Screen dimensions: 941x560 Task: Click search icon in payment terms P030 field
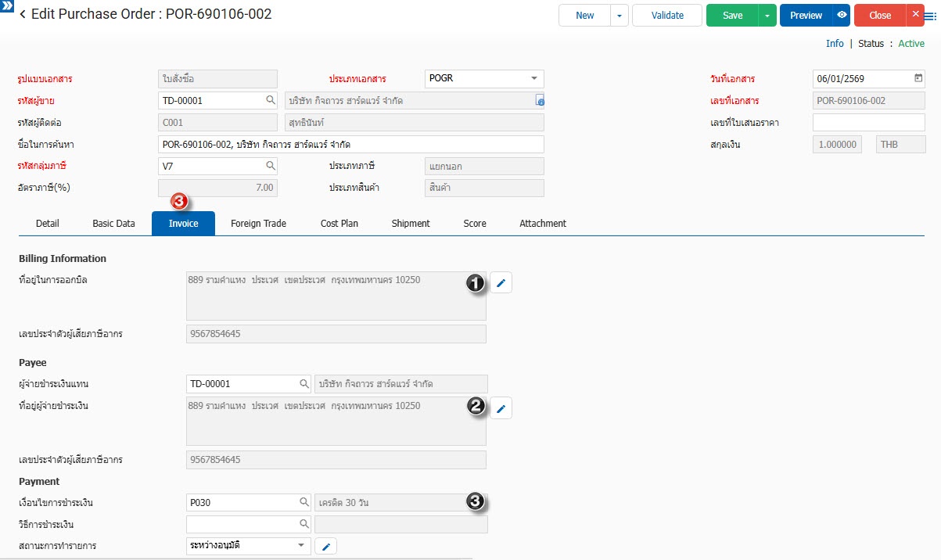[304, 502]
